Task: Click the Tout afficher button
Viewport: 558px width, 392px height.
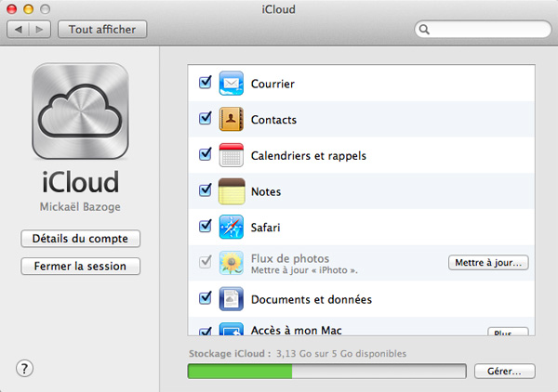Action: coord(102,29)
